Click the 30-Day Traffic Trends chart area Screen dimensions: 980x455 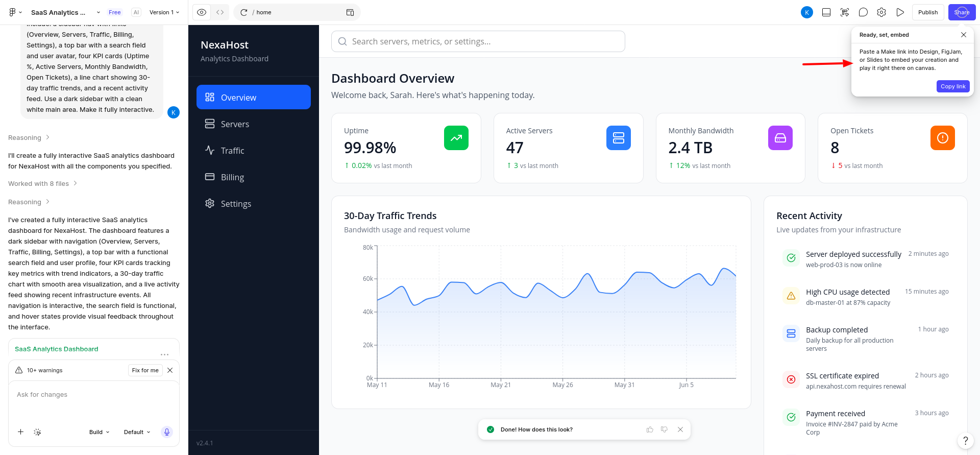556,312
